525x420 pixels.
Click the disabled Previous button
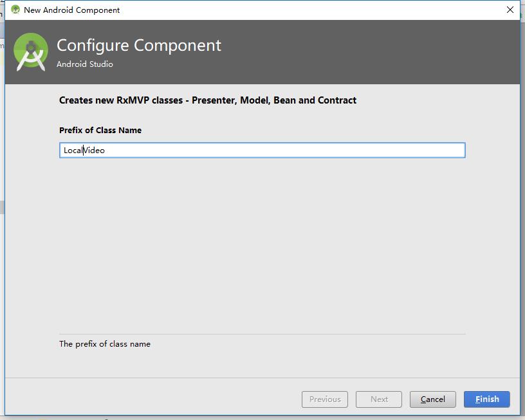tap(325, 399)
